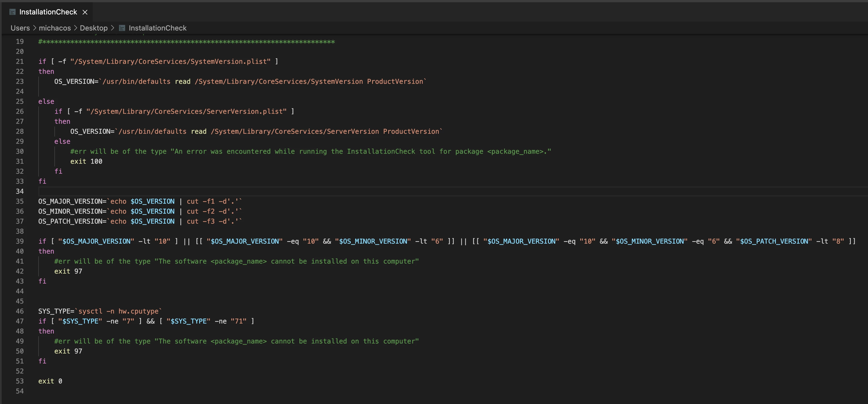The image size is (868, 404).
Task: Select line 34 via its line number
Action: tap(20, 191)
